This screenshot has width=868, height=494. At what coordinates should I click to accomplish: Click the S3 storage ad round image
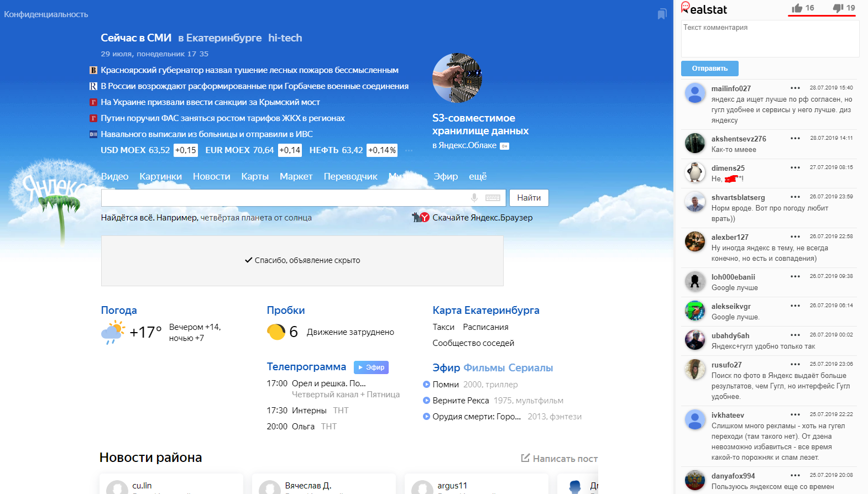point(457,78)
